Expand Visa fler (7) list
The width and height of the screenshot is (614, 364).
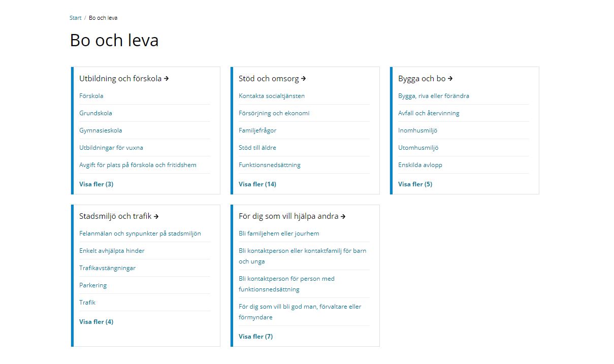point(255,337)
